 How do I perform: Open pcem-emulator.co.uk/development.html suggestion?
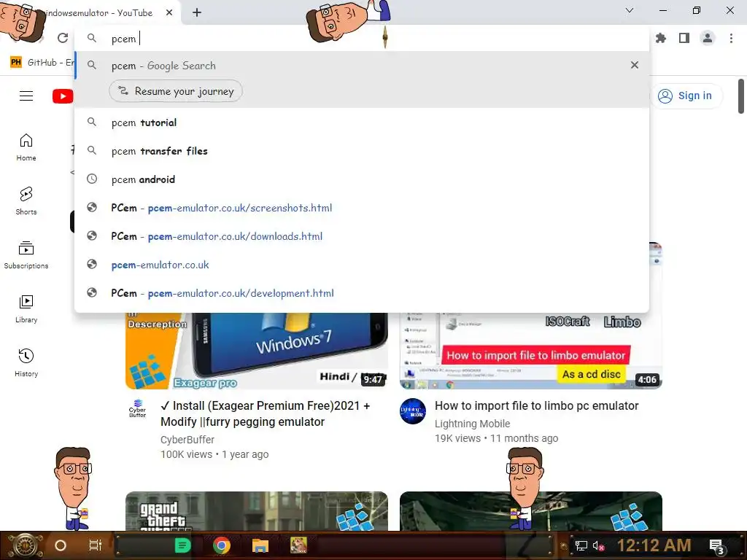(x=362, y=293)
